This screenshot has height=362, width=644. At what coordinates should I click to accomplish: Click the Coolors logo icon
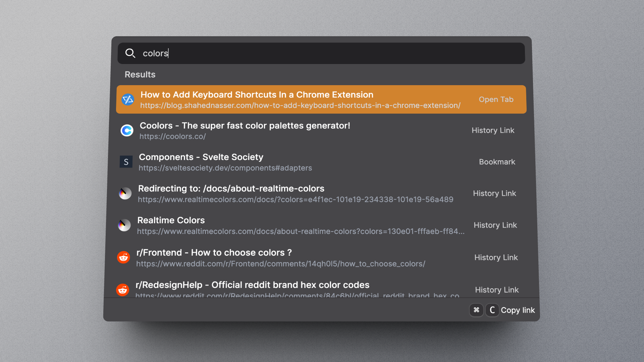(127, 130)
